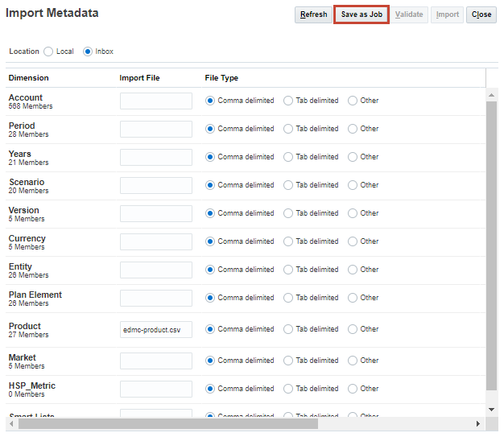Select Tab delimited for Period
Image resolution: width=504 pixels, height=437 pixels.
(288, 129)
